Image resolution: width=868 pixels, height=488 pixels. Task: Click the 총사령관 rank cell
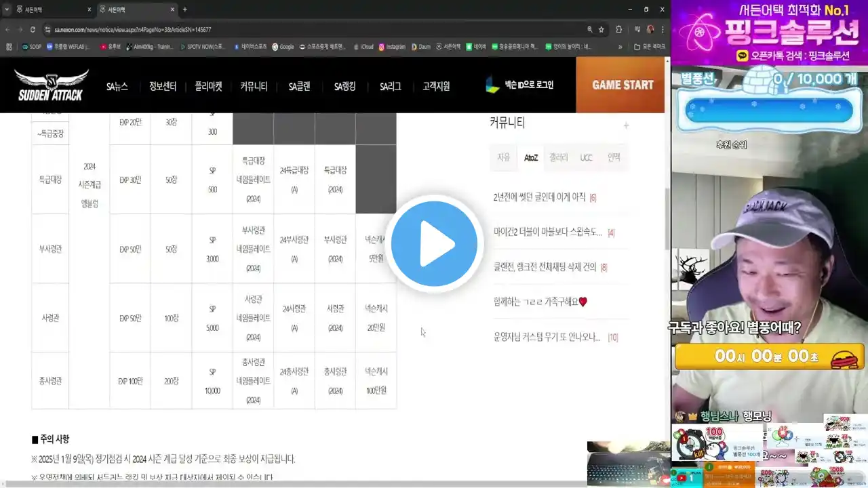click(50, 380)
